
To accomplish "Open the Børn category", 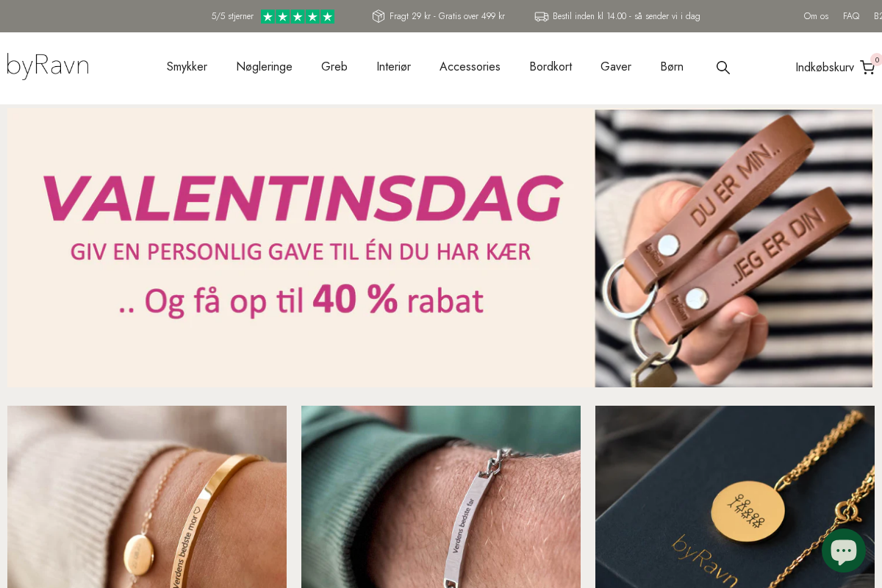I will 672,67.
